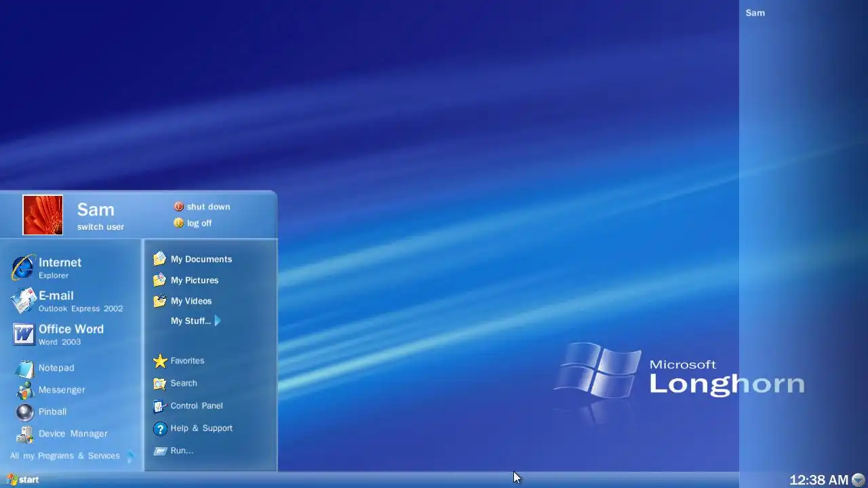
Task: Click the start button label
Action: coord(29,480)
